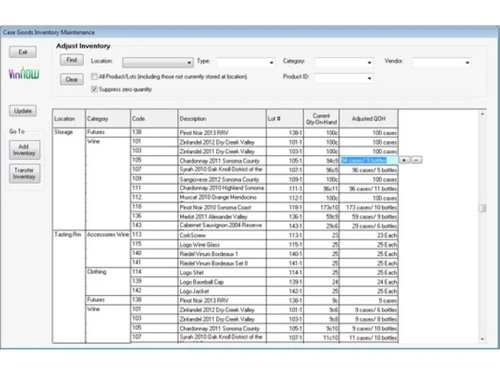Click the 9 cases/ 6 bottles cell
Viewport: 500px width, 375px height.
coord(369,310)
